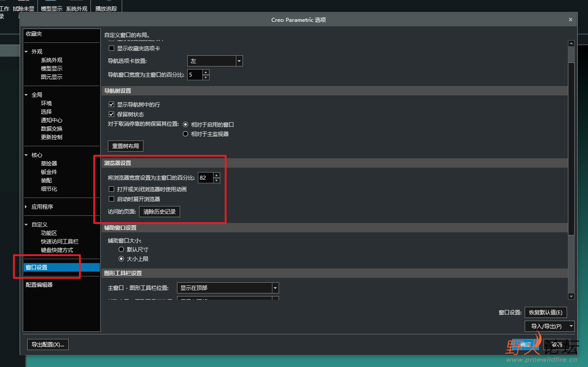Click 恢复默认值(E) button
This screenshot has height=367, width=588.
(546, 312)
